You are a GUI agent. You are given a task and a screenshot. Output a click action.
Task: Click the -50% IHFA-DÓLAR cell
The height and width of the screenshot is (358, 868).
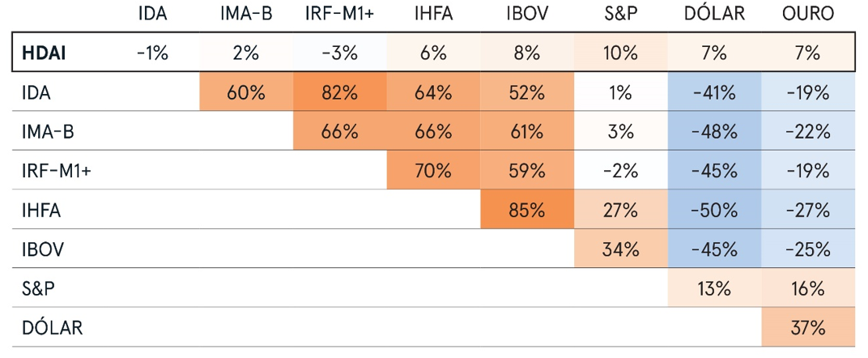point(714,210)
